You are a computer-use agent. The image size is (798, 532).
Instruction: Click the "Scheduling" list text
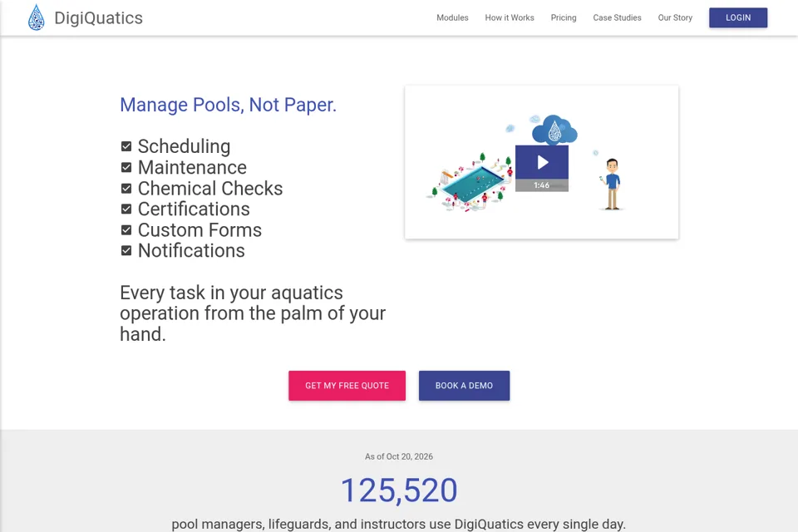point(185,146)
